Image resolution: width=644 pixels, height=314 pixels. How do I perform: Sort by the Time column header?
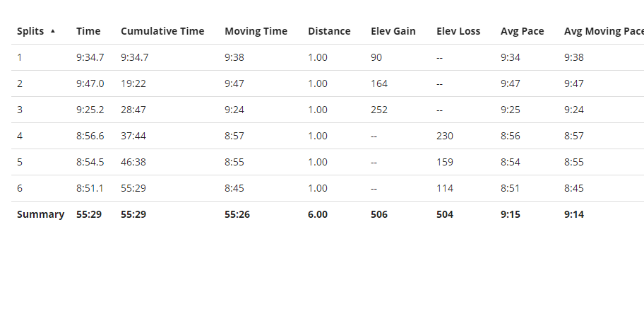tap(88, 31)
